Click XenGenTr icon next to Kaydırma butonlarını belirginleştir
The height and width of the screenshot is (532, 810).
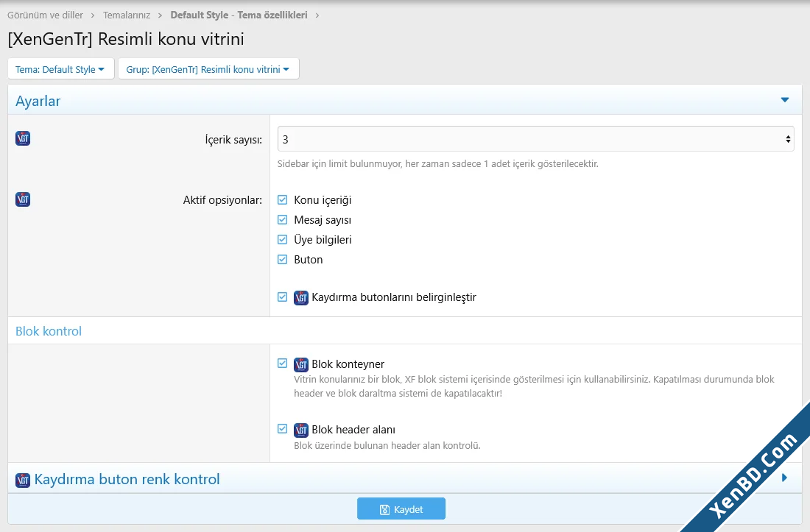point(301,298)
